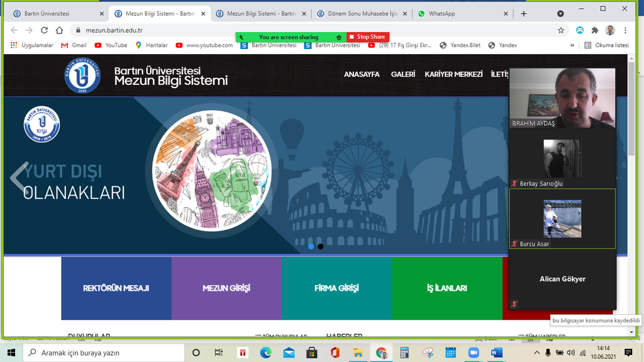Screen dimensions: 644x362
Task: Select the first carousel slide dot
Action: click(x=311, y=246)
